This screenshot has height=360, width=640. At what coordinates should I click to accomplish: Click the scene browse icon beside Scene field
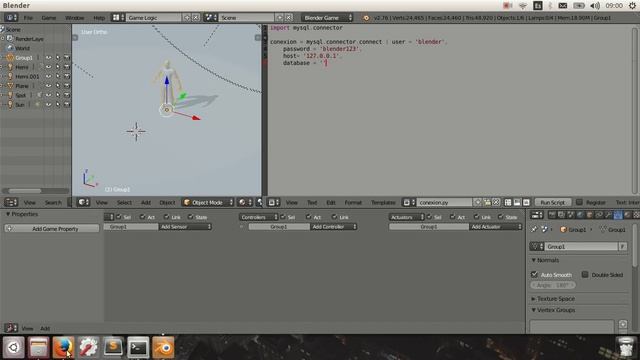click(x=211, y=18)
